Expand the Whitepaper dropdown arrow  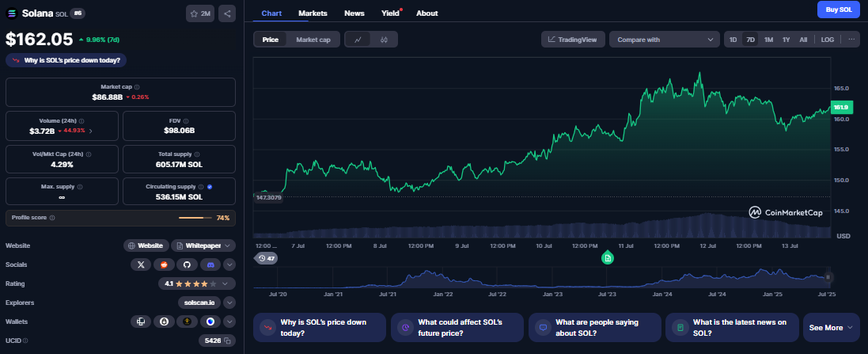228,246
